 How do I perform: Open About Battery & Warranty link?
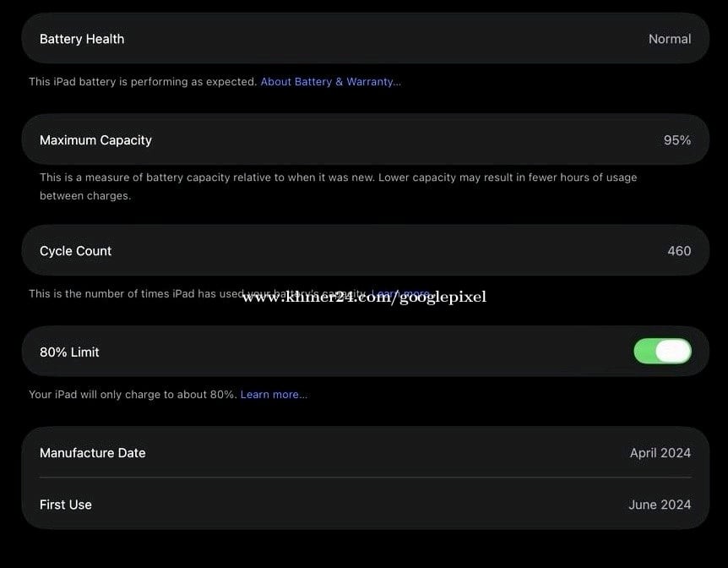330,82
